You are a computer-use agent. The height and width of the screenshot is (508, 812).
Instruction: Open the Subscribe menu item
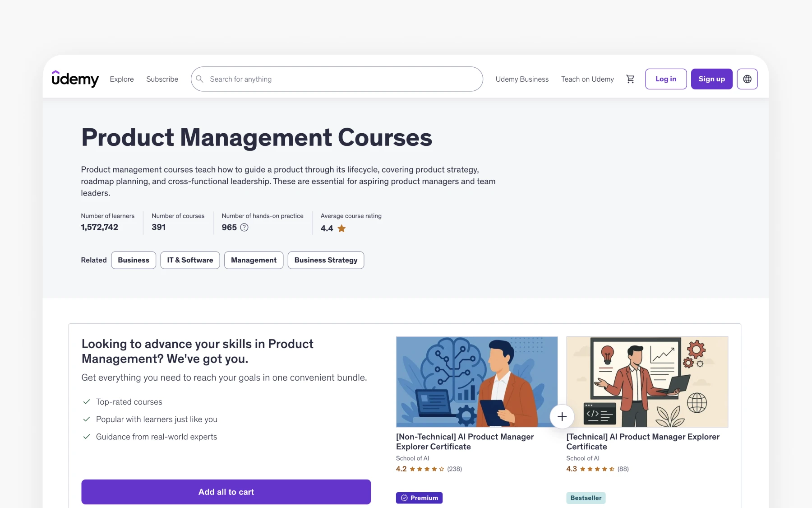point(162,79)
